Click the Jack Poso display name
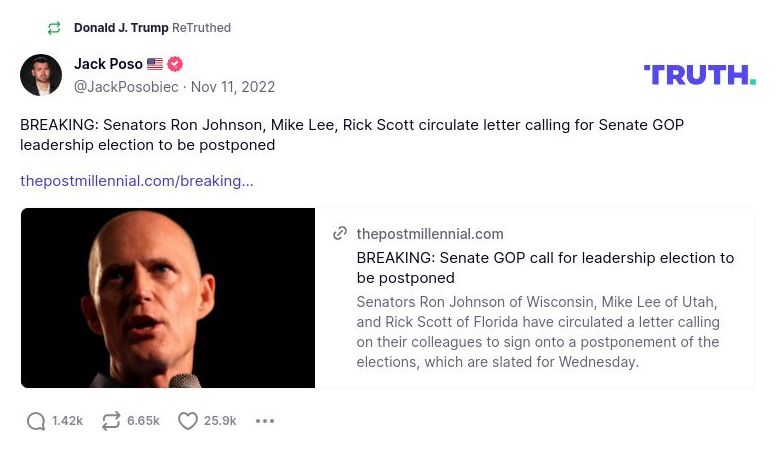This screenshot has height=451, width=777. point(108,64)
